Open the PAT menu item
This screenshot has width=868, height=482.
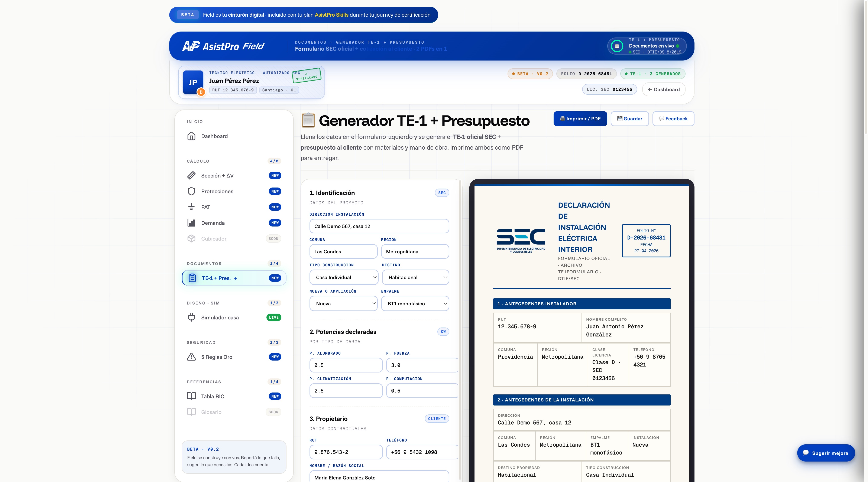click(234, 207)
